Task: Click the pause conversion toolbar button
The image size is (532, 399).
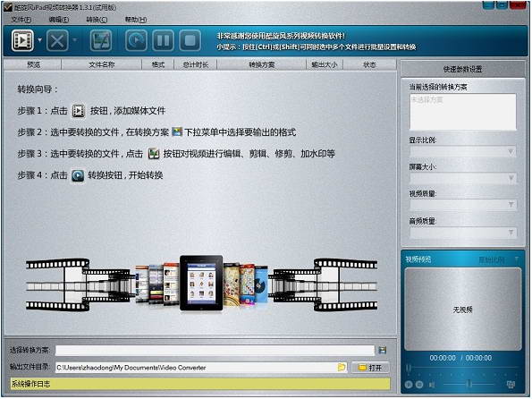Action: coord(163,41)
